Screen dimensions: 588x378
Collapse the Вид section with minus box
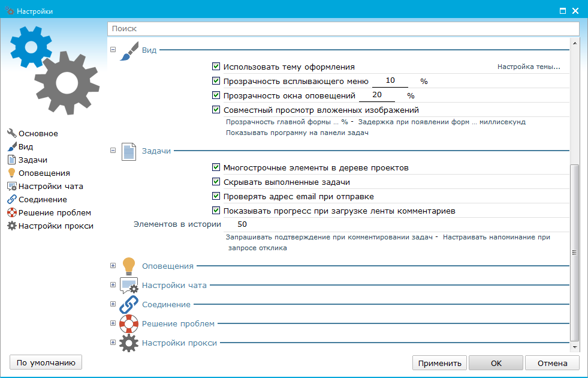pos(113,49)
